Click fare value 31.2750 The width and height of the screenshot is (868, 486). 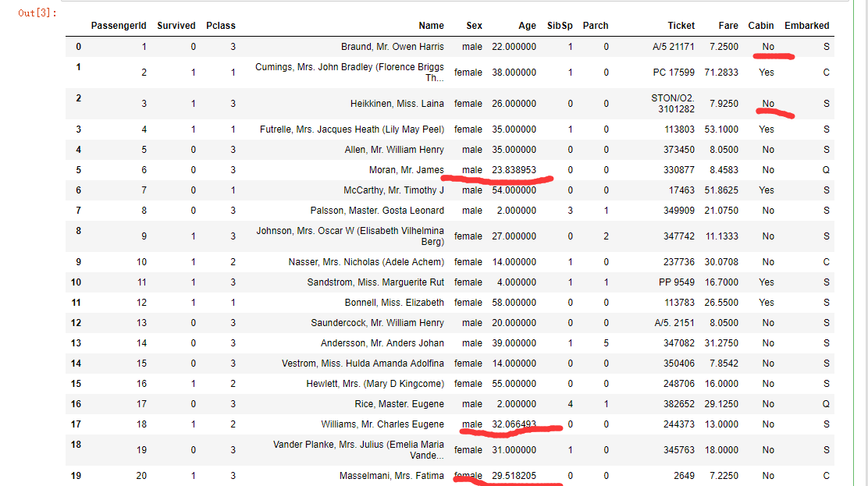coord(721,343)
